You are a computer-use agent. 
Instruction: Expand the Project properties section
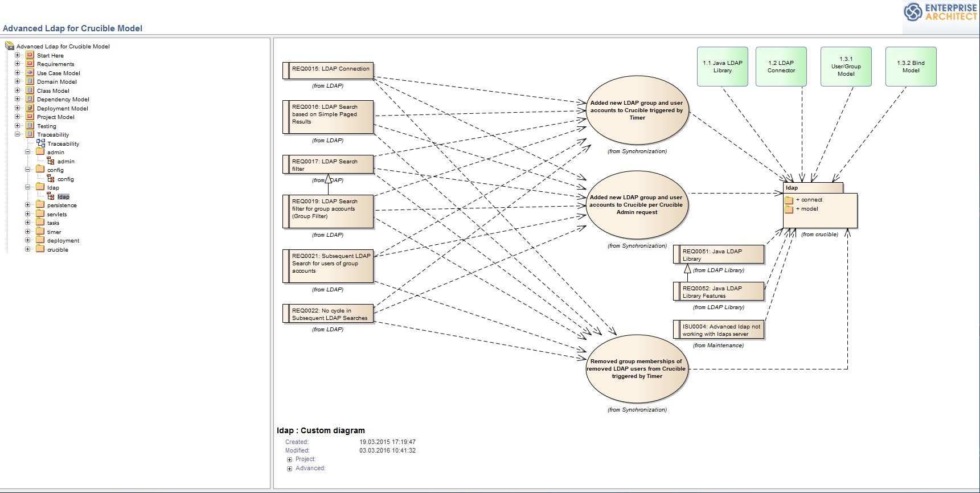pyautogui.click(x=289, y=459)
